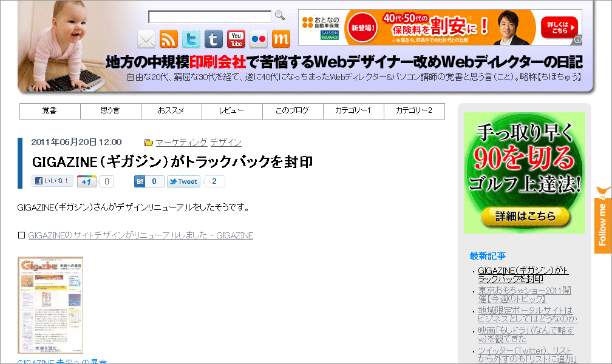Open recent post GIGAZINEがトラックバックを封印
This screenshot has width=612, height=364.
523,275
